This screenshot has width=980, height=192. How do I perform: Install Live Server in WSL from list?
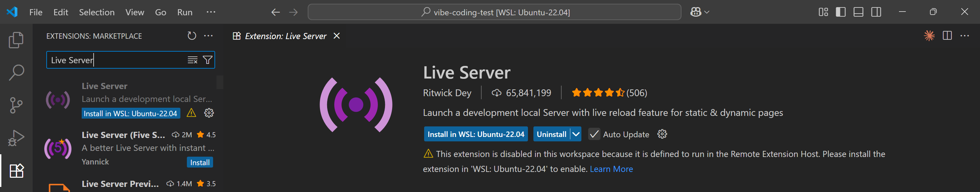(x=130, y=114)
